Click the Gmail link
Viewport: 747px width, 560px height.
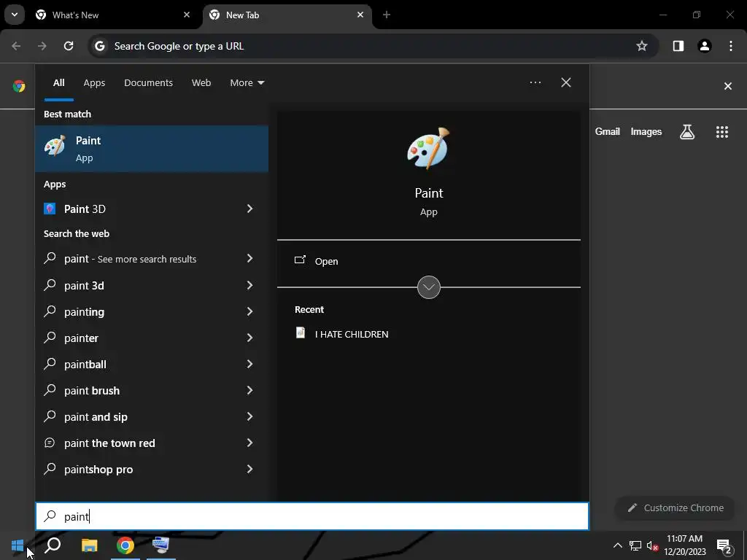[608, 132]
